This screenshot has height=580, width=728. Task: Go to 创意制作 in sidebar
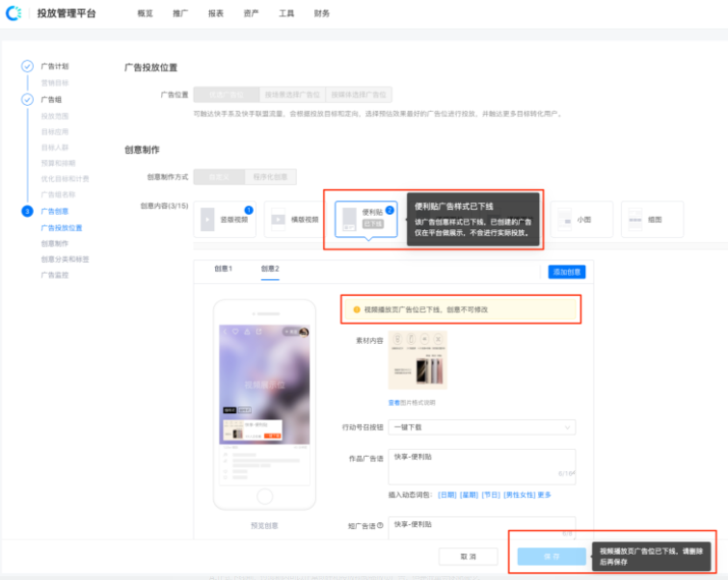click(55, 244)
